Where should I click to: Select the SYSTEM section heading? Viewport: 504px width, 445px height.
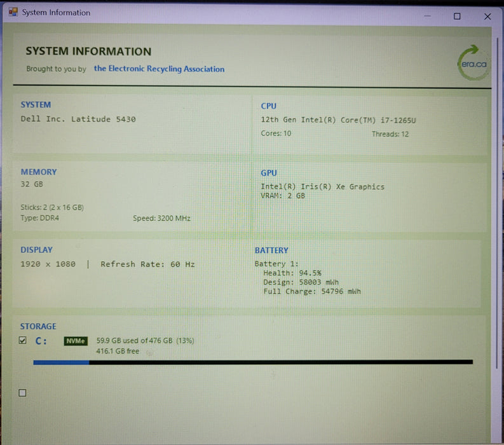[x=36, y=105]
